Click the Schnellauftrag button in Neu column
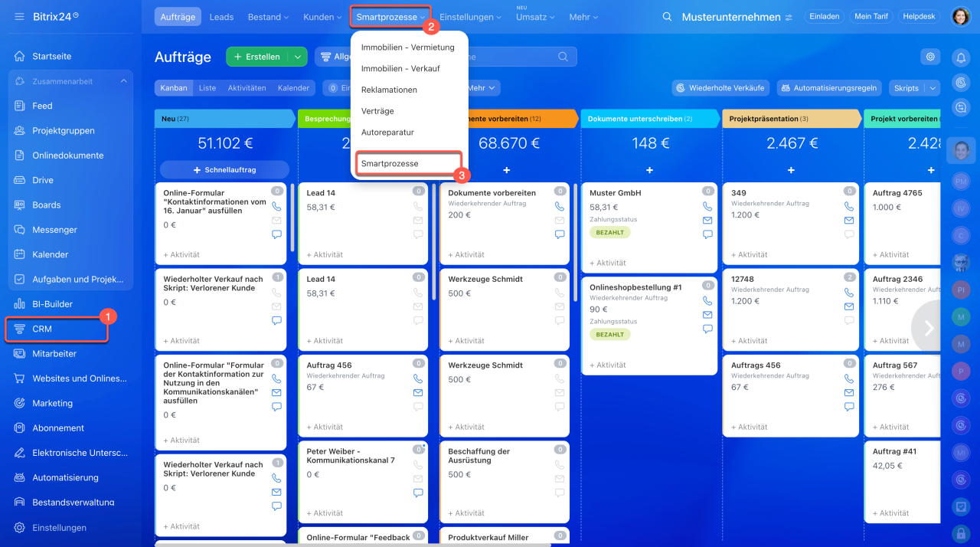Screen dimensions: 980x547 point(224,170)
